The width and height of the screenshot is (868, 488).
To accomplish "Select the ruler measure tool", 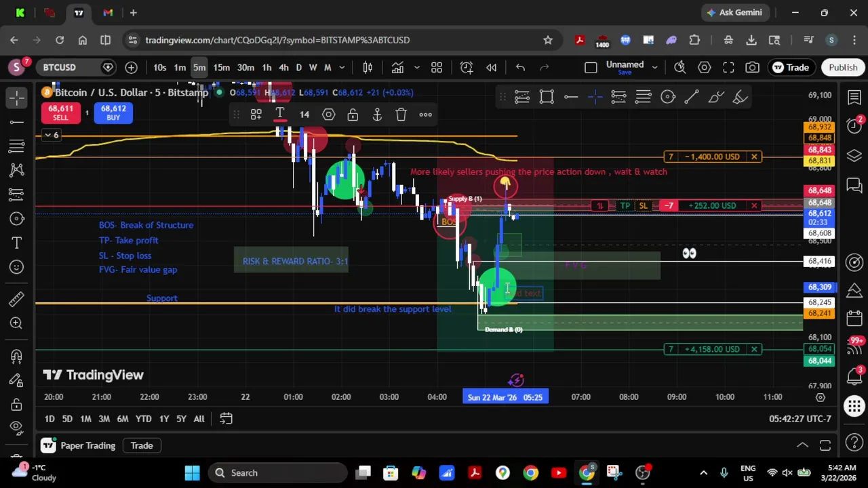I will [x=17, y=299].
